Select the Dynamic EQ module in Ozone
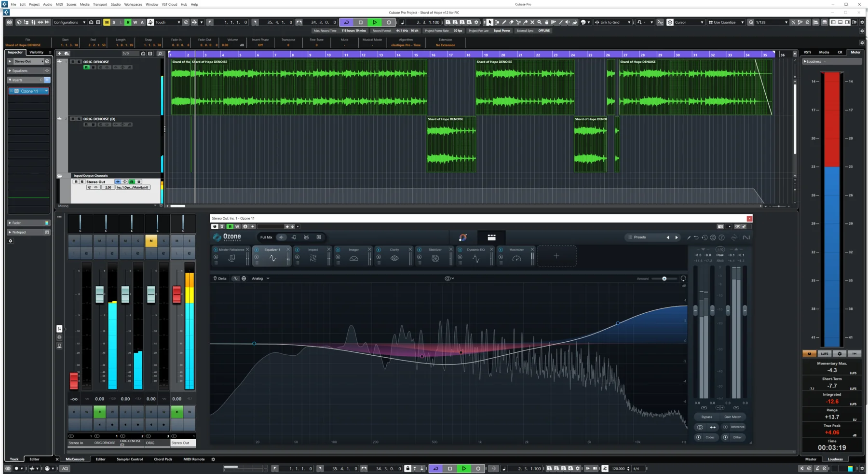The image size is (868, 474). tap(476, 256)
